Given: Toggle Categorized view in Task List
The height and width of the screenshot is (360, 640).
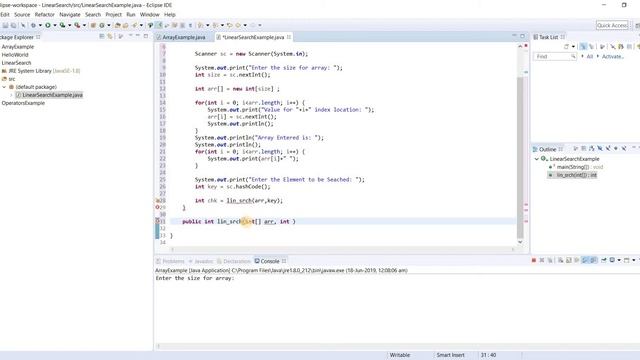Looking at the screenshot, I should (x=583, y=47).
